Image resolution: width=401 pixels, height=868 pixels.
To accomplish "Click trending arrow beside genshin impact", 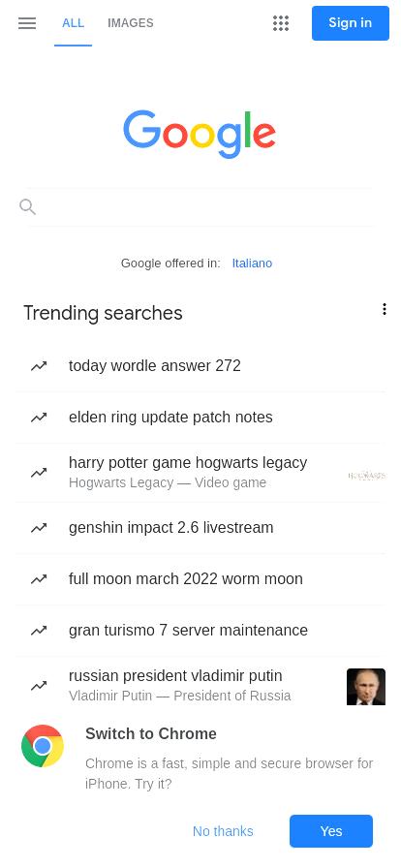I will coord(39,528).
